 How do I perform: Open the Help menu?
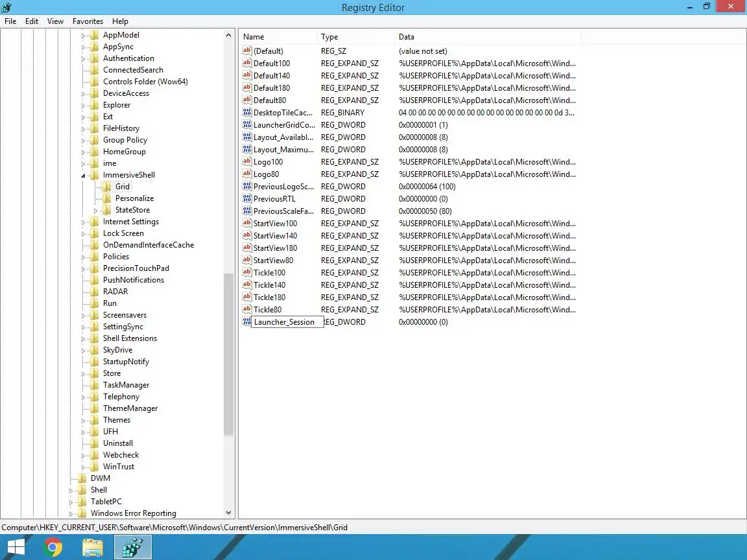(x=120, y=21)
